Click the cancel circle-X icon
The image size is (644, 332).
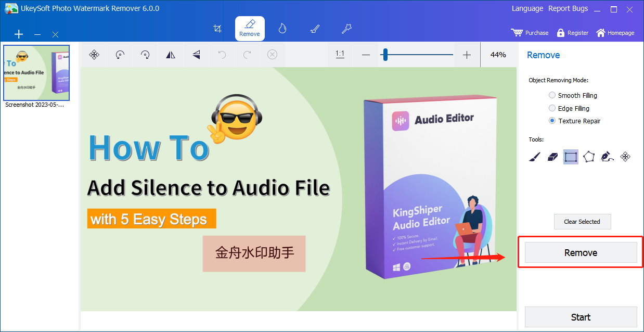272,55
